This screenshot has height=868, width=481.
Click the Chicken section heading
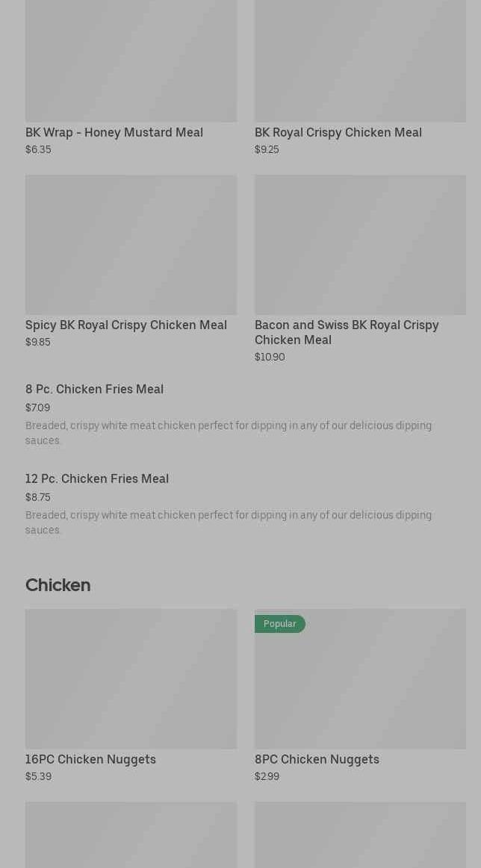(58, 585)
